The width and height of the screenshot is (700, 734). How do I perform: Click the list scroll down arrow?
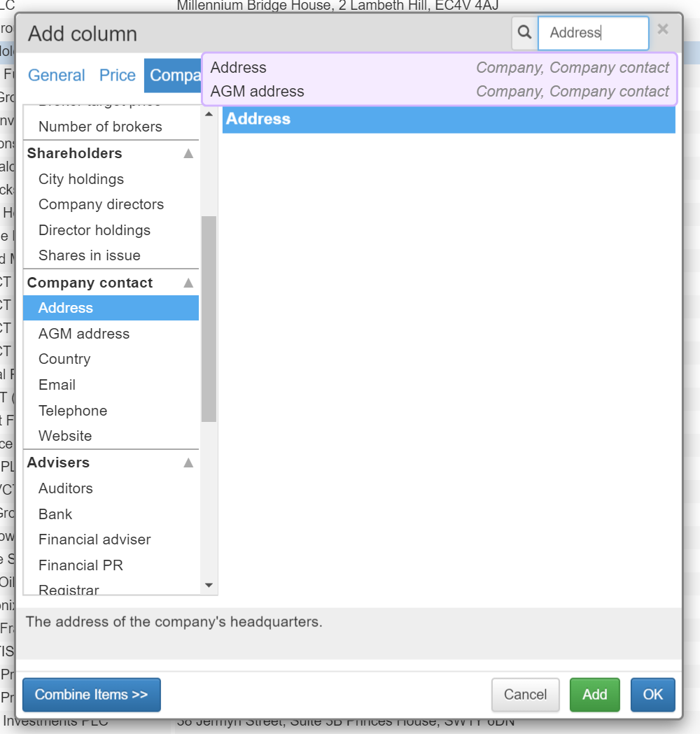point(209,585)
